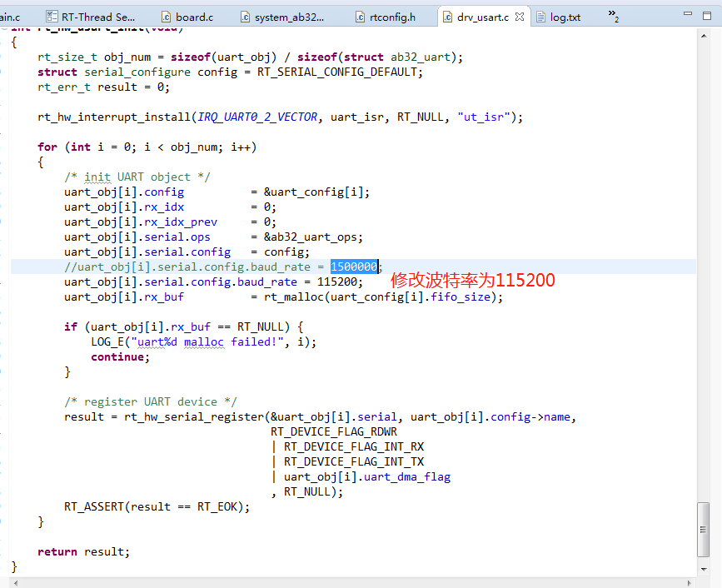Click the 115200 baud rate value
Screen dimensions: 722x588
[x=336, y=282]
